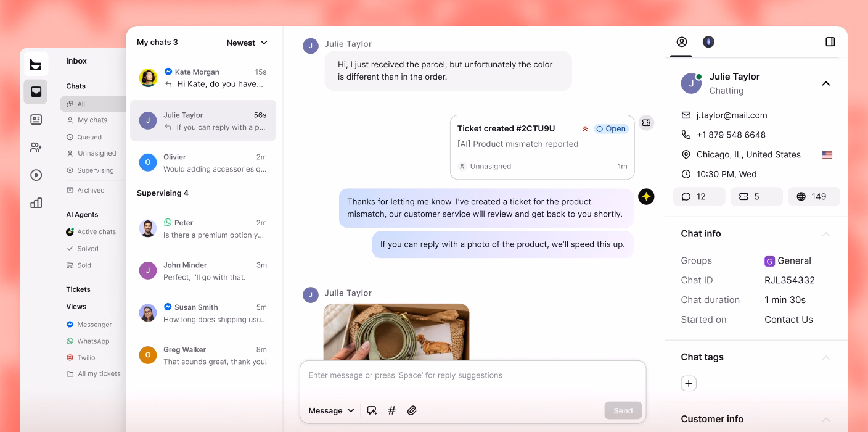The height and width of the screenshot is (432, 868).
Task: Open the John Minder chat
Action: tap(203, 271)
